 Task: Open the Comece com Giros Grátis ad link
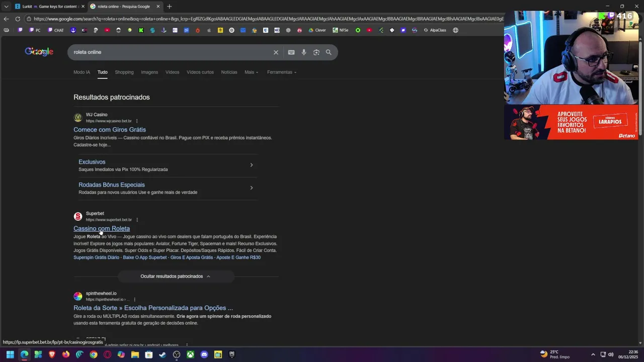[x=110, y=130]
